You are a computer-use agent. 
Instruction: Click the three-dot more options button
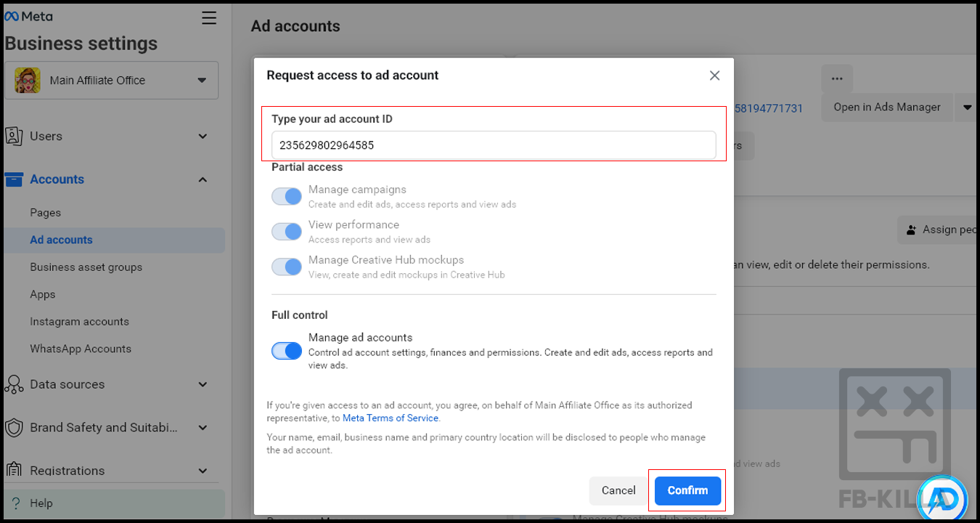[837, 78]
